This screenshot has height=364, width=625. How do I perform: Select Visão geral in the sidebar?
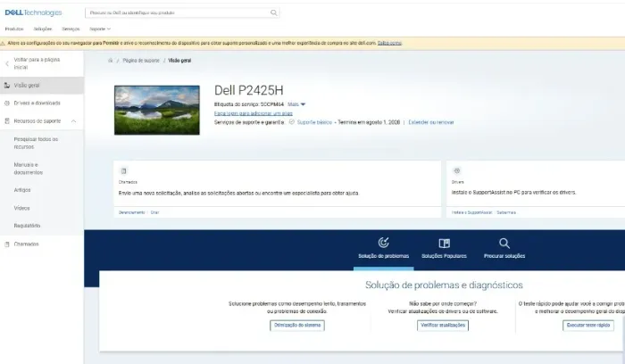click(x=42, y=86)
